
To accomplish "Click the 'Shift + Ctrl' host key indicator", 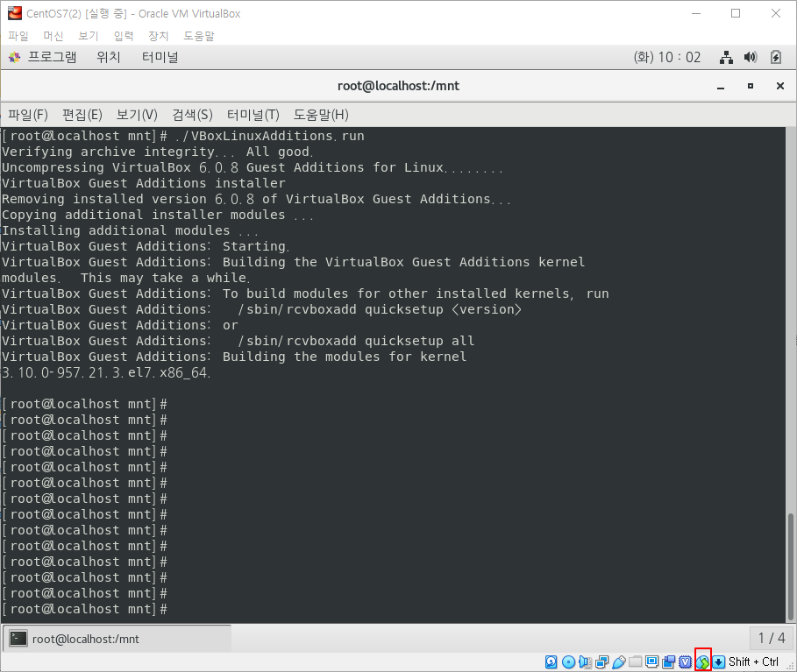I will (x=753, y=661).
